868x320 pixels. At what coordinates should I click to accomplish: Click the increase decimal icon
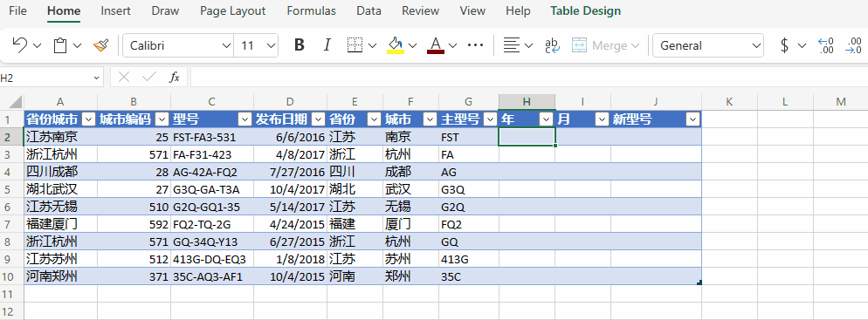pos(853,45)
